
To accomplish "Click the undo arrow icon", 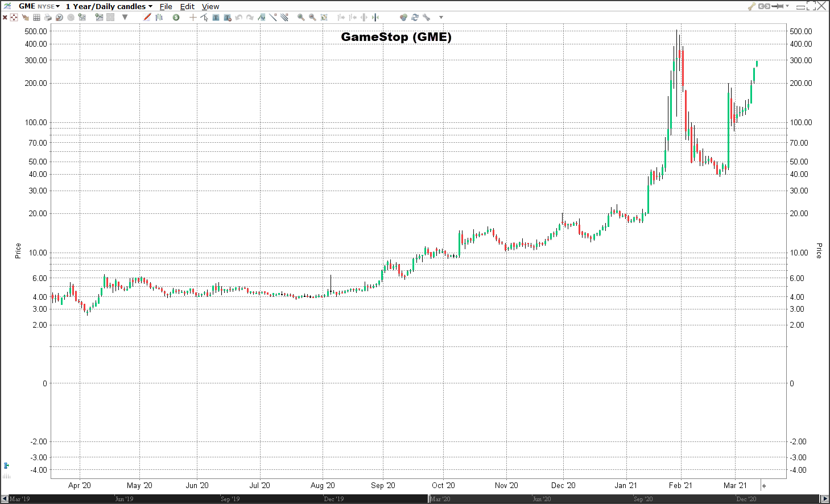I will coord(239,18).
